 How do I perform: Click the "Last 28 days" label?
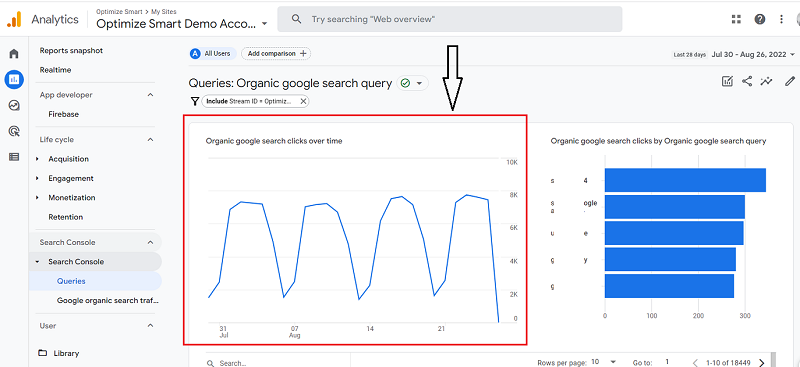pyautogui.click(x=690, y=55)
